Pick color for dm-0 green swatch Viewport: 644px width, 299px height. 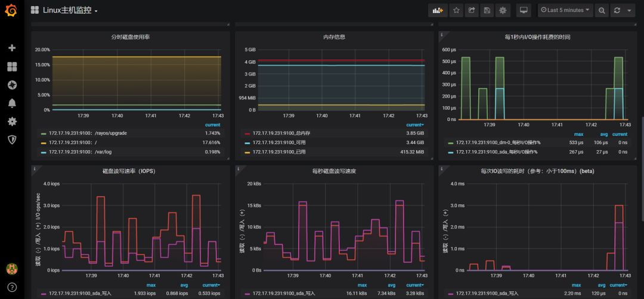click(451, 143)
